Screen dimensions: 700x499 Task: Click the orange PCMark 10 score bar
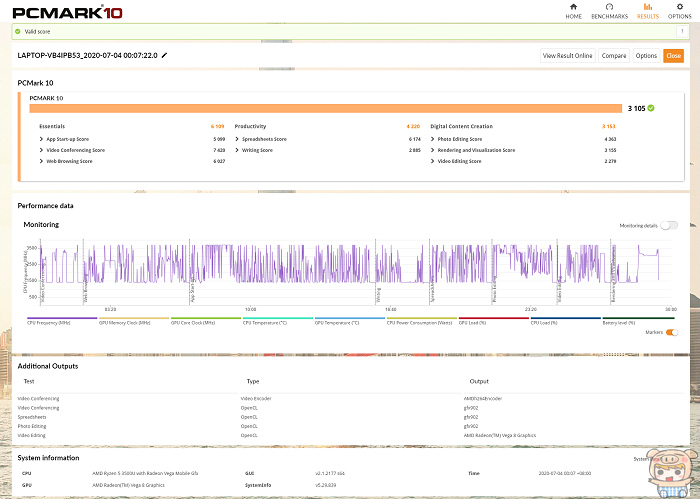pyautogui.click(x=325, y=108)
